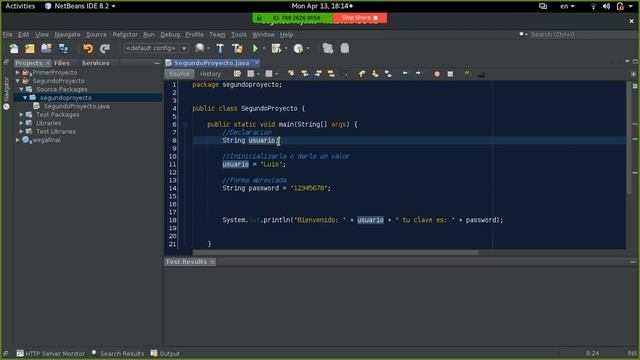Screen dimensions: 640x360
Task: Open the HTTP Server Monitor panel
Action: tap(51, 353)
